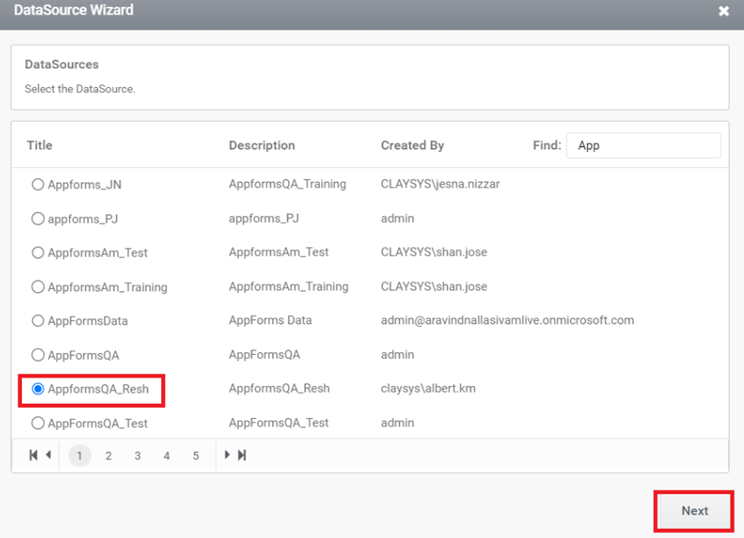Open page 3 of results
Viewport: 744px width, 538px height.
tap(138, 456)
